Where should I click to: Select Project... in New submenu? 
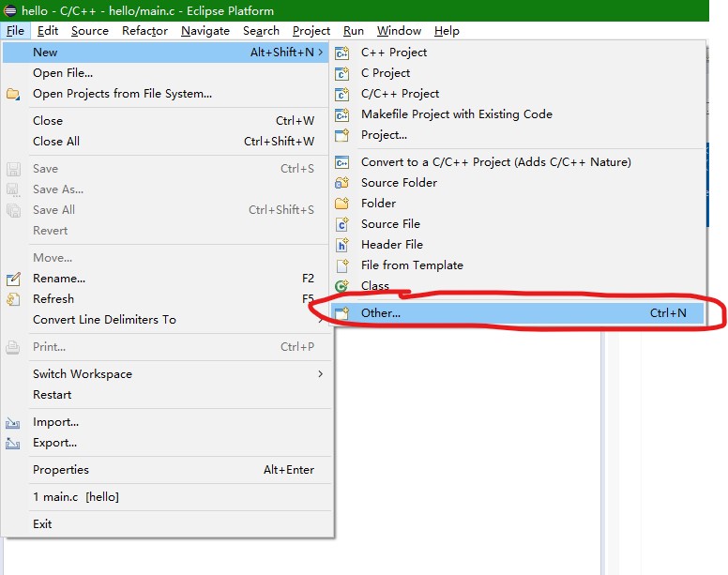click(517, 135)
